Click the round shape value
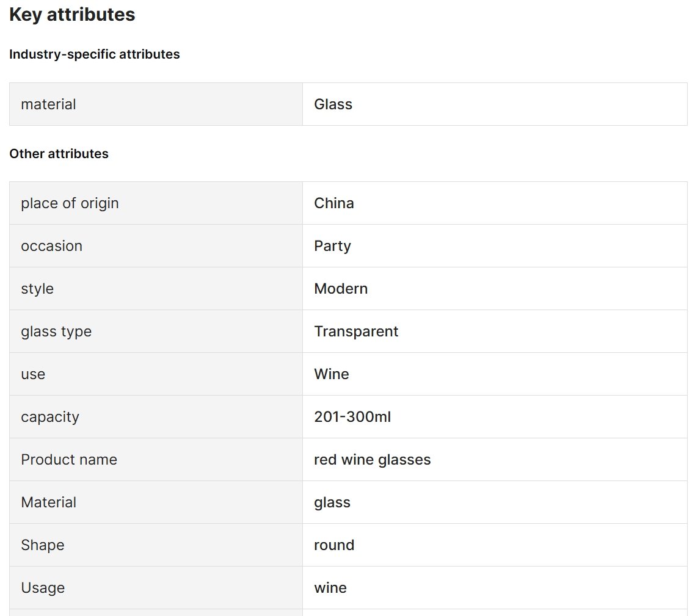The width and height of the screenshot is (695, 616). point(334,545)
